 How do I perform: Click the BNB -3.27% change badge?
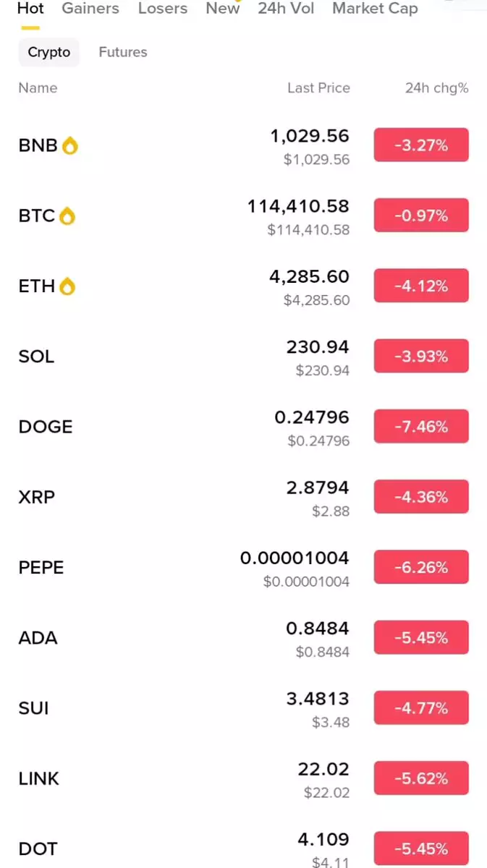(420, 145)
